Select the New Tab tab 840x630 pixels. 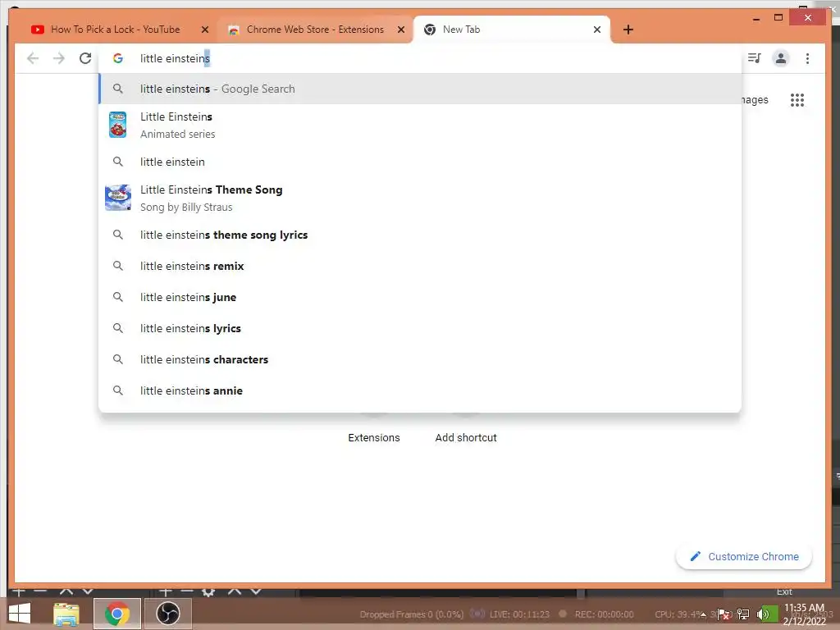tap(512, 30)
